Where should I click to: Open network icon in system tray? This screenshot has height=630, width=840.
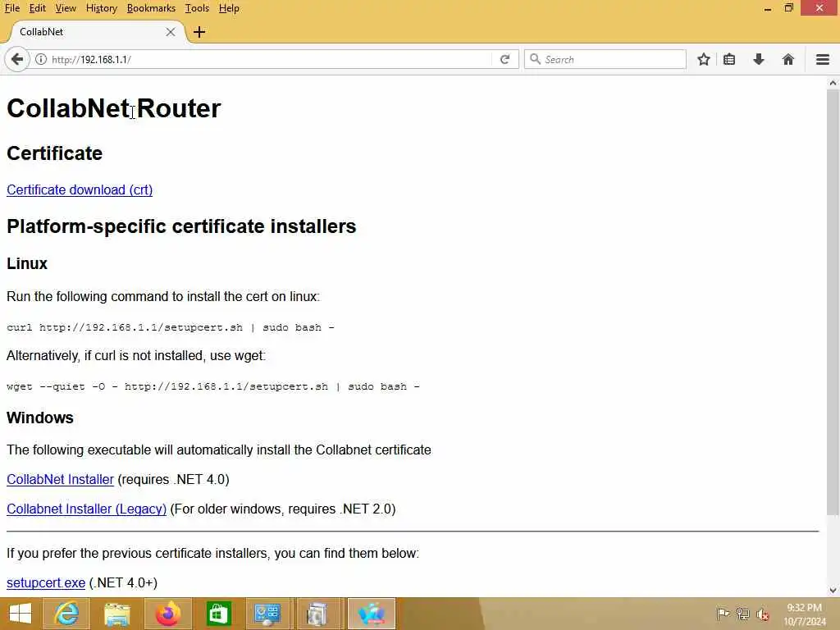click(742, 614)
